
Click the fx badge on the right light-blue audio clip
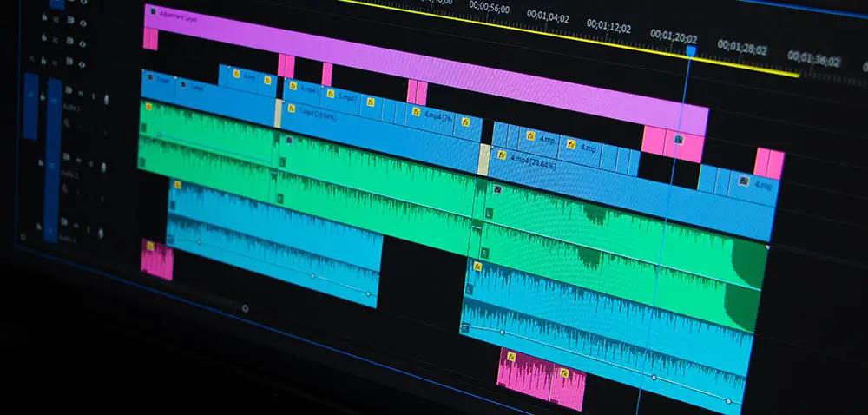477,267
